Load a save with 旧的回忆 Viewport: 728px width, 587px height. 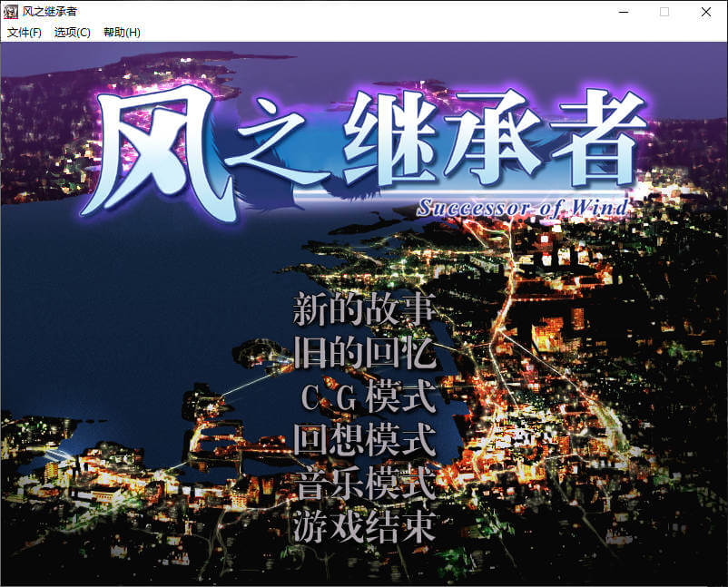click(364, 352)
